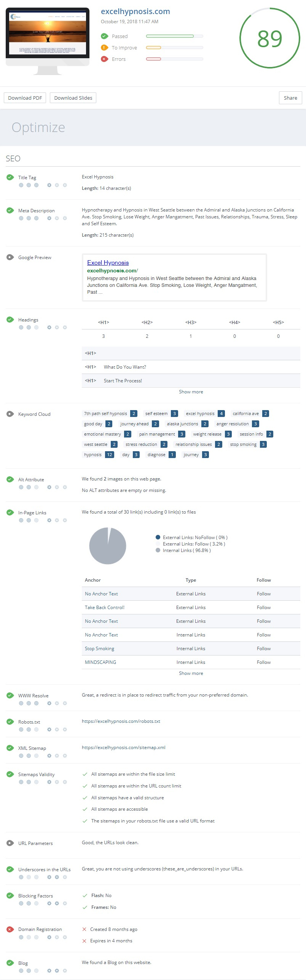Image resolution: width=306 pixels, height=980 pixels.
Task: Click the score circle showing 89
Action: click(x=270, y=38)
